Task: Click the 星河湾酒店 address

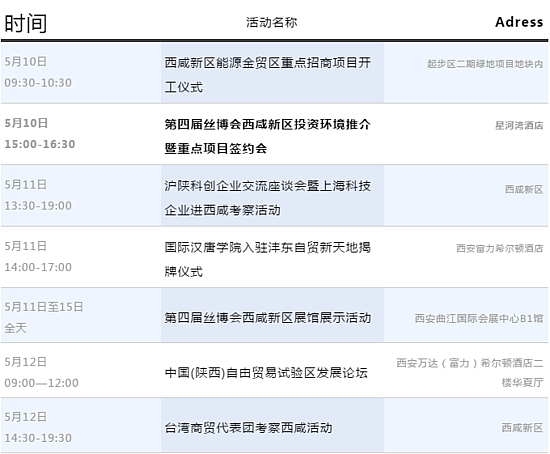Action: click(x=519, y=125)
